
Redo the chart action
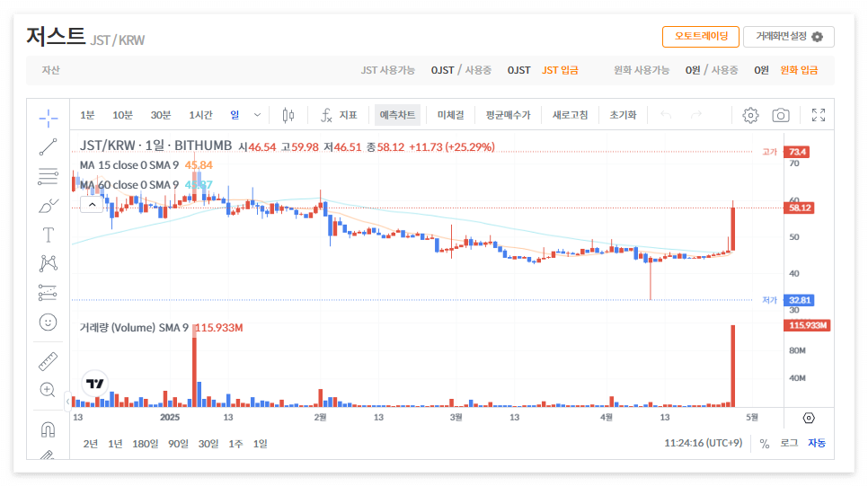pos(696,115)
